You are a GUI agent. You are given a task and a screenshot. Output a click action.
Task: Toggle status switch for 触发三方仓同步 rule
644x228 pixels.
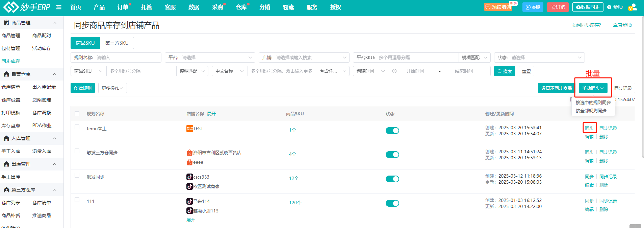[x=392, y=155]
